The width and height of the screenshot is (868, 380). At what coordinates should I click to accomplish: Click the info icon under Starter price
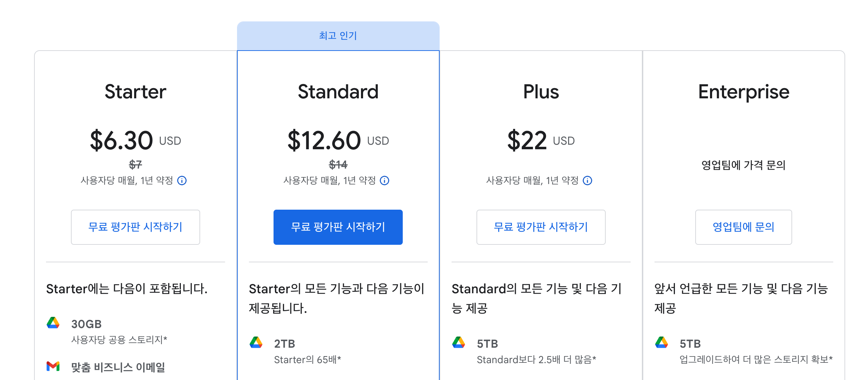pos(182,181)
